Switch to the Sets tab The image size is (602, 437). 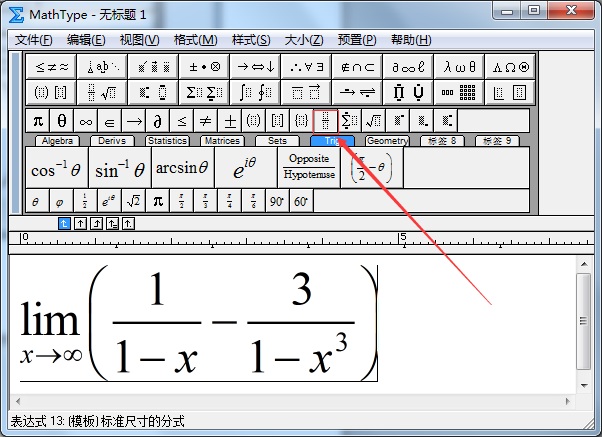coord(277,141)
